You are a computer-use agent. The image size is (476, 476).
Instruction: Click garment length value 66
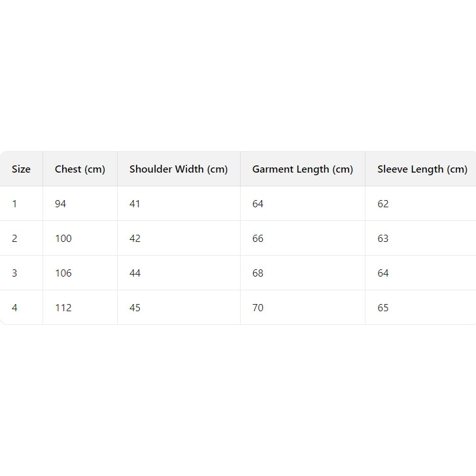(258, 239)
